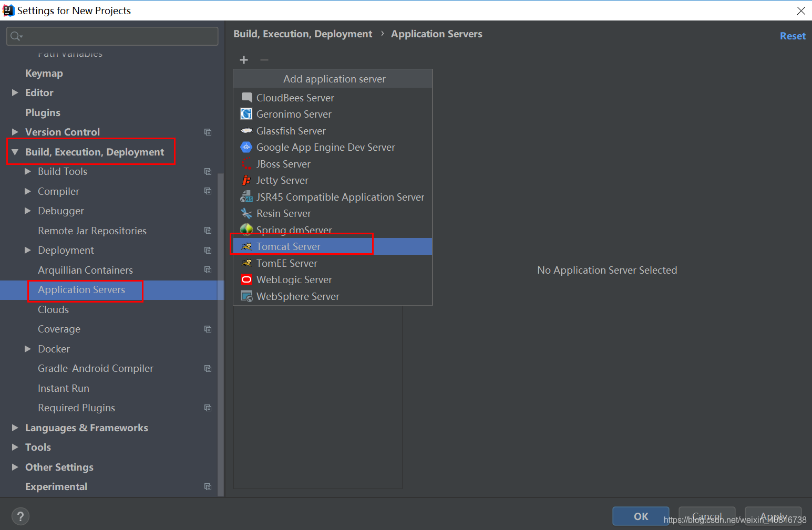Choose JBoss Server from the popup
This screenshot has width=812, height=530.
333,164
